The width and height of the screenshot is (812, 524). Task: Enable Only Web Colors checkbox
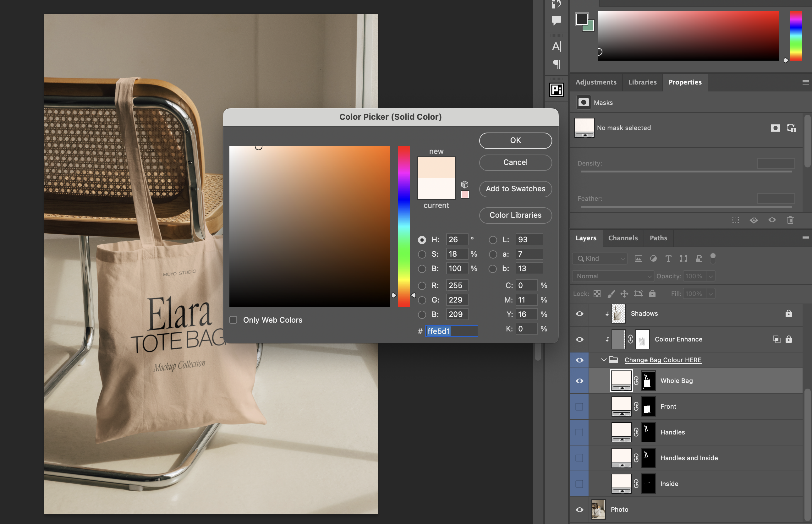click(233, 320)
